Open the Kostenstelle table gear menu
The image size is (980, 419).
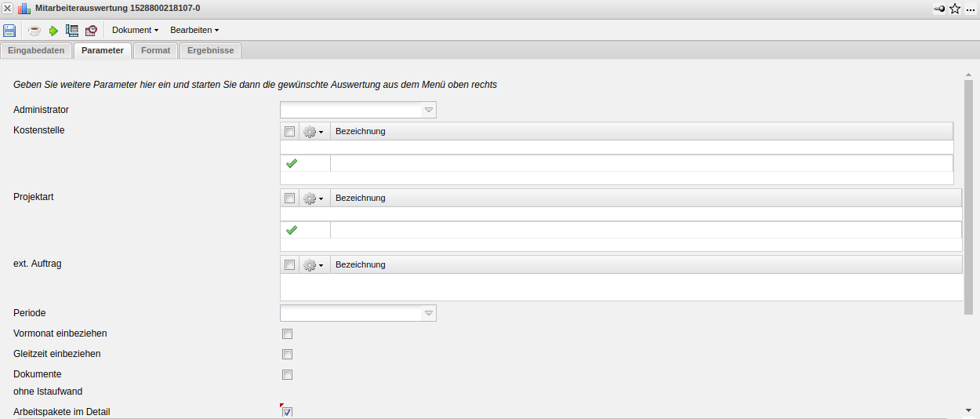pos(313,132)
